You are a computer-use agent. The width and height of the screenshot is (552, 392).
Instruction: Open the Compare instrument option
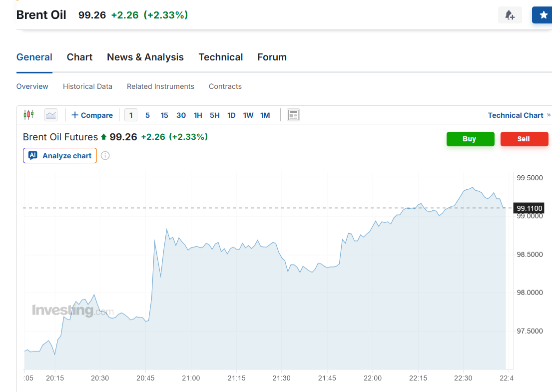coord(92,115)
